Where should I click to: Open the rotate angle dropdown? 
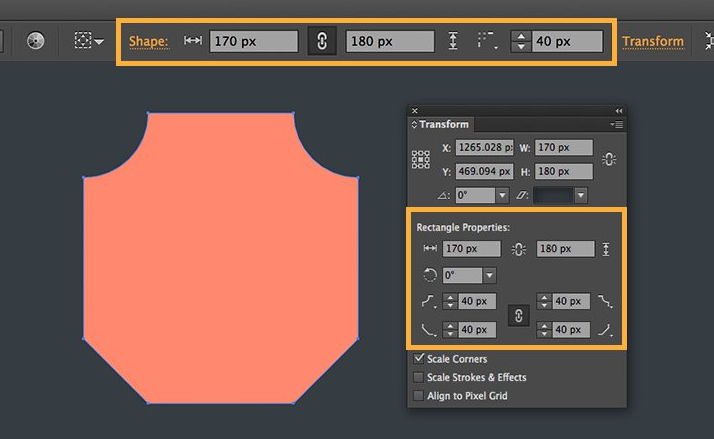tap(502, 195)
